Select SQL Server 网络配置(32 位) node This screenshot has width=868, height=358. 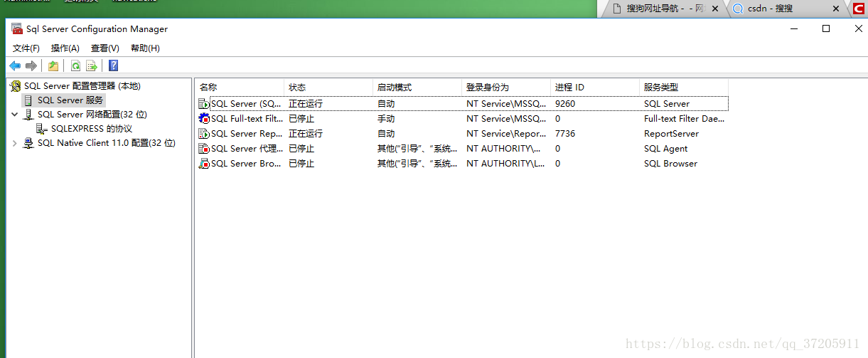92,115
